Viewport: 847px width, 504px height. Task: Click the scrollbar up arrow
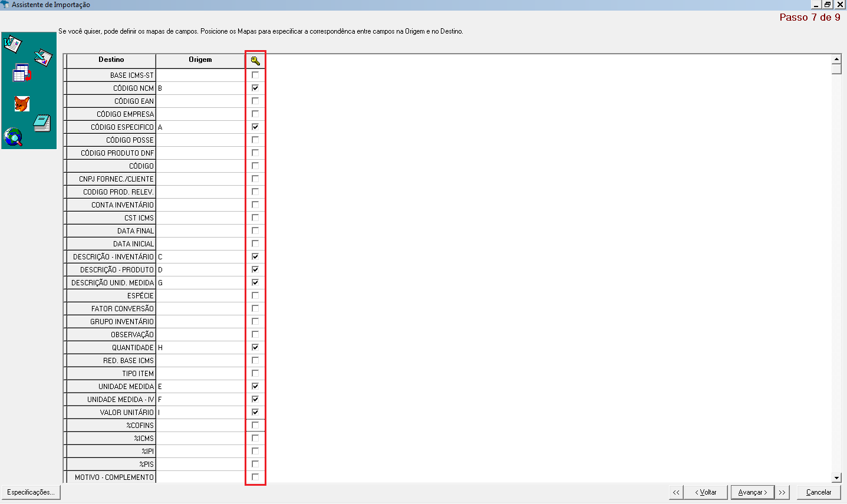(836, 59)
